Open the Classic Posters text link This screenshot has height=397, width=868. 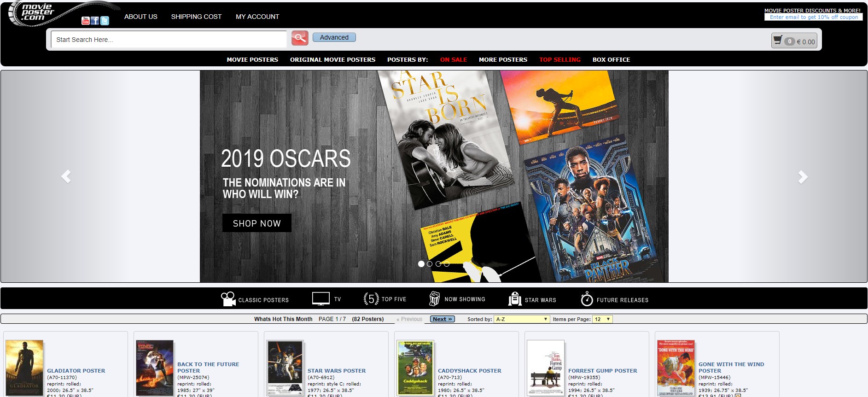(x=263, y=300)
